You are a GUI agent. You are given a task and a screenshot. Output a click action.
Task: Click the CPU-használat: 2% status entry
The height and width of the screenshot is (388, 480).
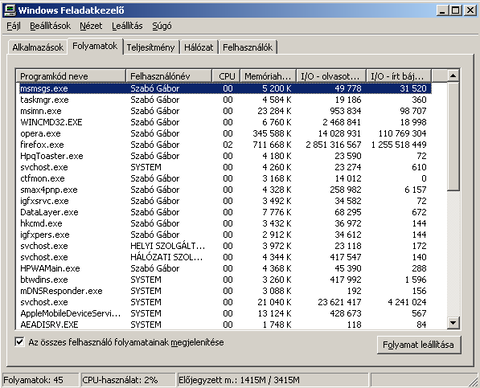(128, 380)
